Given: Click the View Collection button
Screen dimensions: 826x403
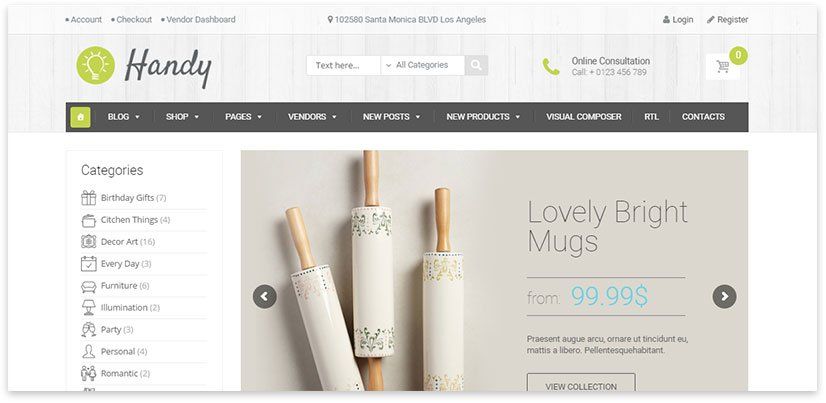Looking at the screenshot, I should [581, 384].
